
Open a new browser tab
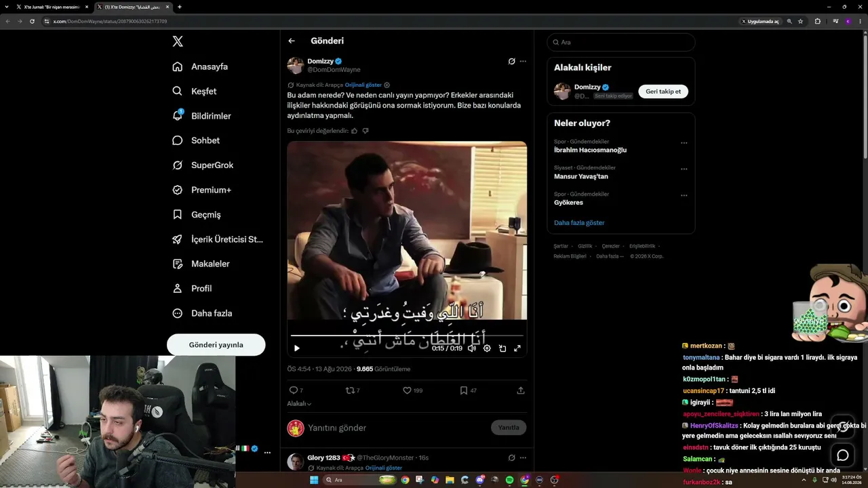tap(179, 7)
